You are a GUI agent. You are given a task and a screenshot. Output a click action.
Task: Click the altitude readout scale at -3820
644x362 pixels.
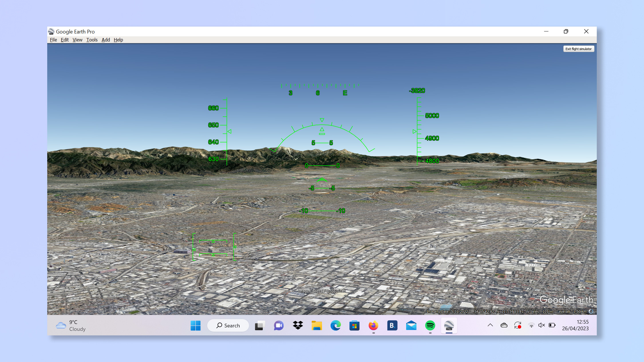[416, 91]
